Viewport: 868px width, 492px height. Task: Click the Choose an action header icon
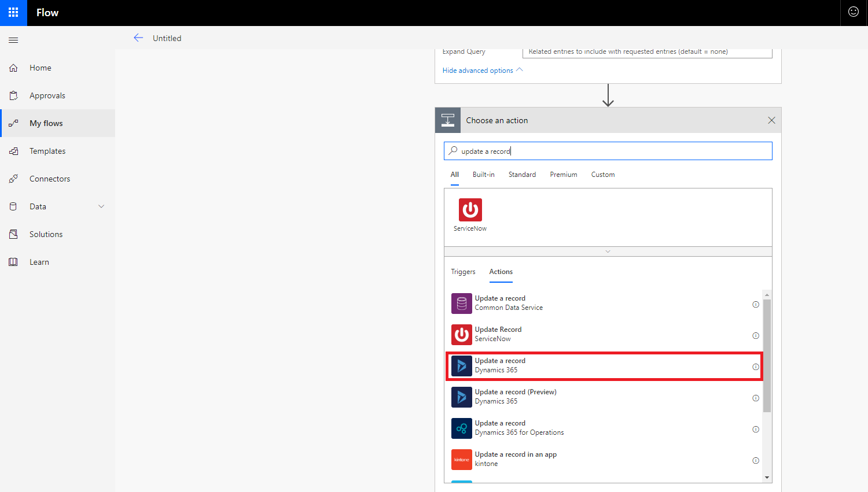[448, 120]
